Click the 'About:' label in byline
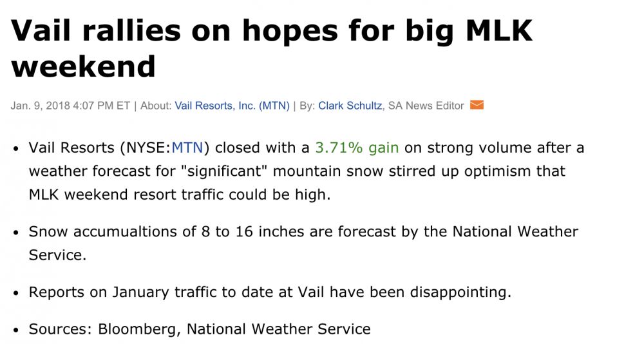The width and height of the screenshot is (644, 344). pos(156,106)
